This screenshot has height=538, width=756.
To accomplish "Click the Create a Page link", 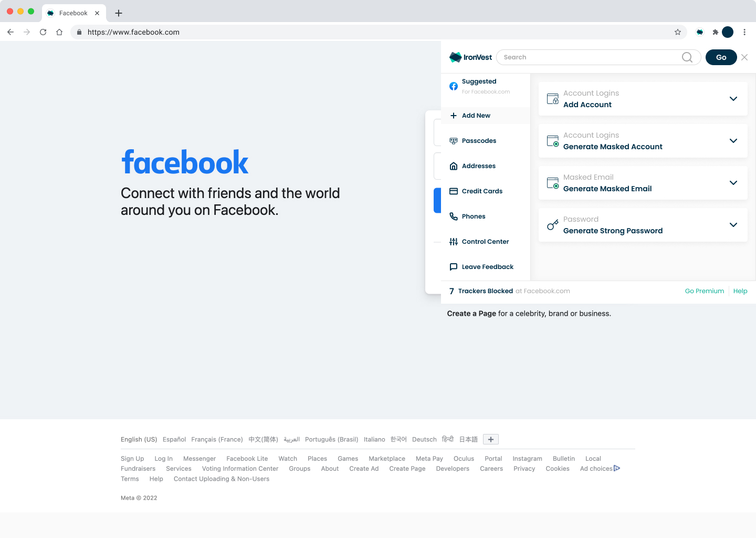I will pos(471,314).
